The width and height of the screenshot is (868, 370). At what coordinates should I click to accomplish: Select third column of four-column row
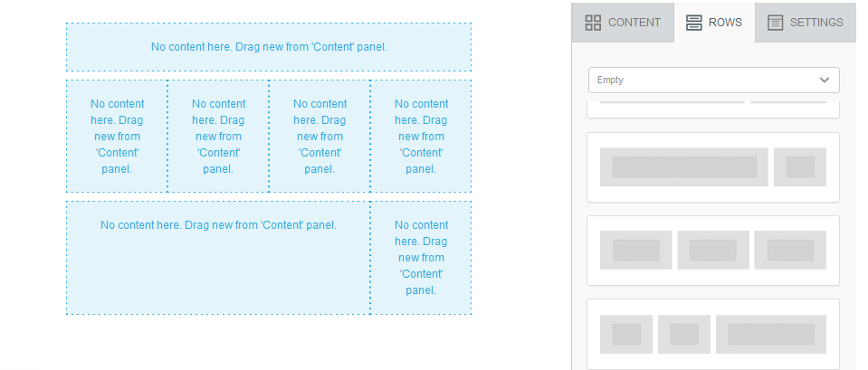320,136
